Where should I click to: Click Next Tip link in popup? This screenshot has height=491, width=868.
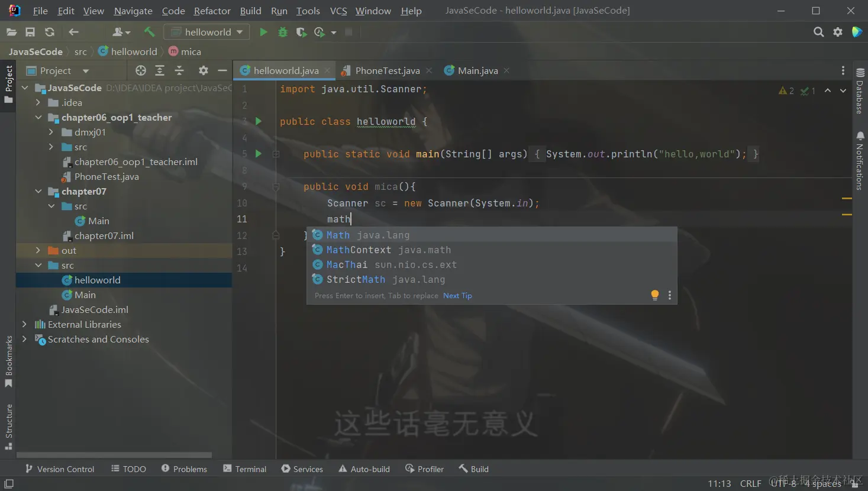457,295
